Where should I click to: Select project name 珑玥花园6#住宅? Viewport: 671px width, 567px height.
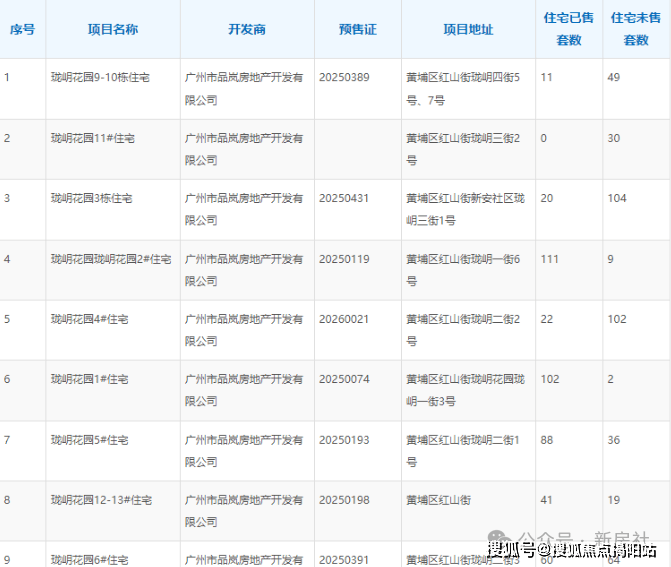[x=89, y=560]
